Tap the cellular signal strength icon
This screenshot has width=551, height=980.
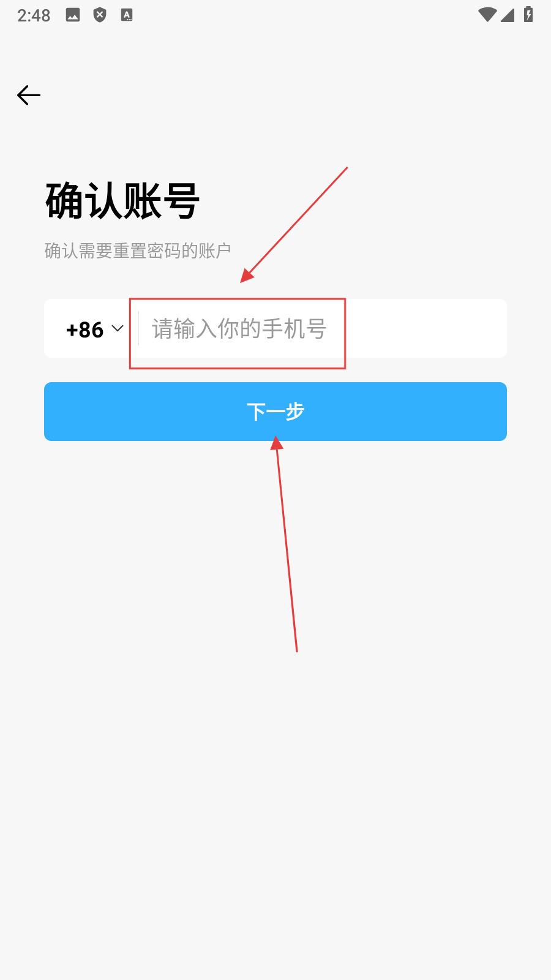point(508,15)
